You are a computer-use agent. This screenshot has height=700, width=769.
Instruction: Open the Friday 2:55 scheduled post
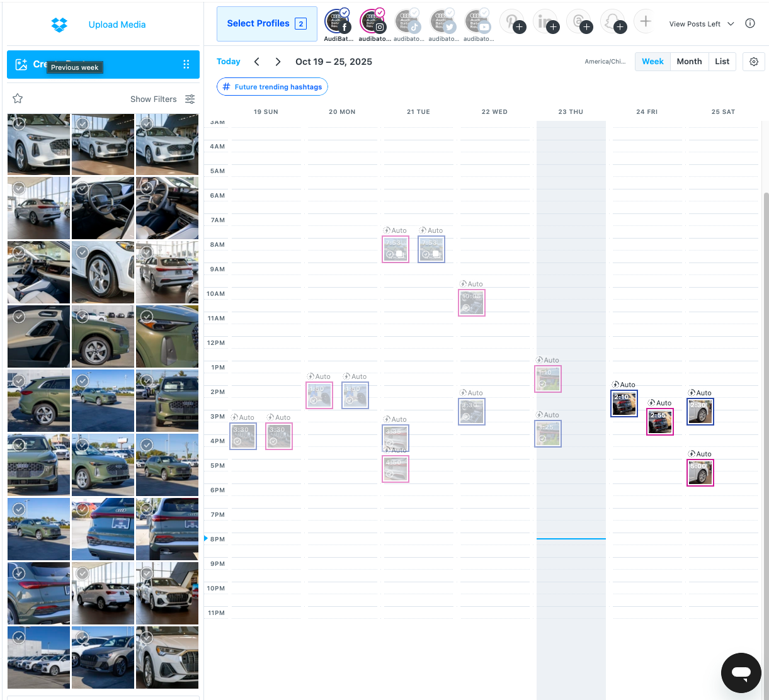pyautogui.click(x=660, y=422)
